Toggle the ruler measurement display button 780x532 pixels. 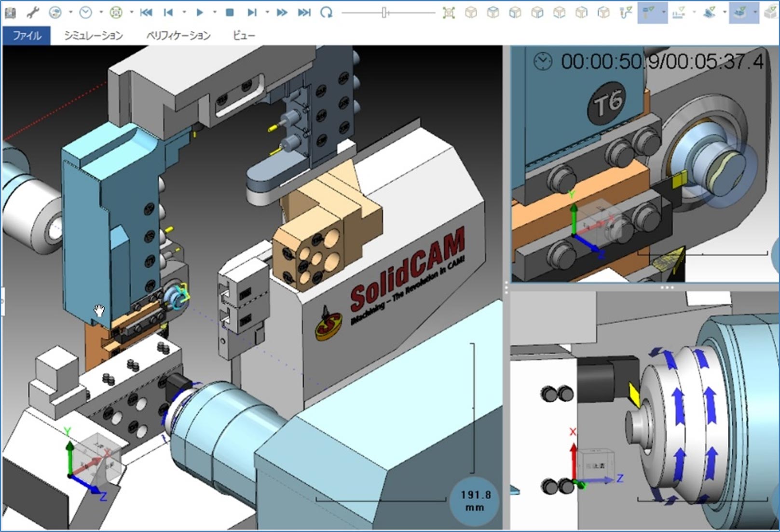[x=679, y=13]
